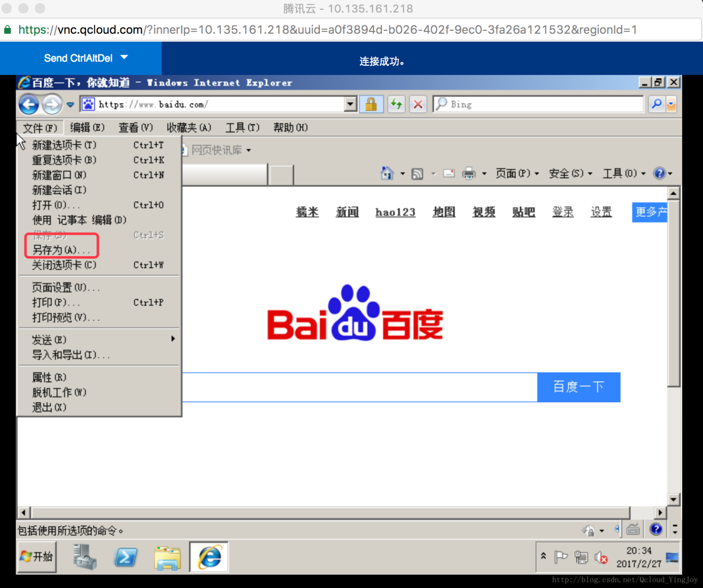Click the printer icon in command bar
Screen dimensions: 703x588
(469, 174)
